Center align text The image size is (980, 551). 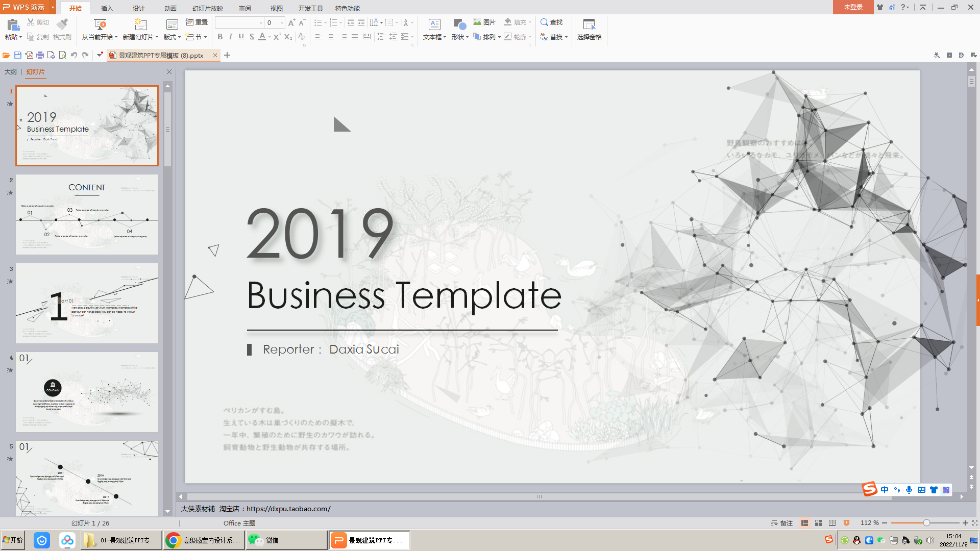(x=331, y=37)
